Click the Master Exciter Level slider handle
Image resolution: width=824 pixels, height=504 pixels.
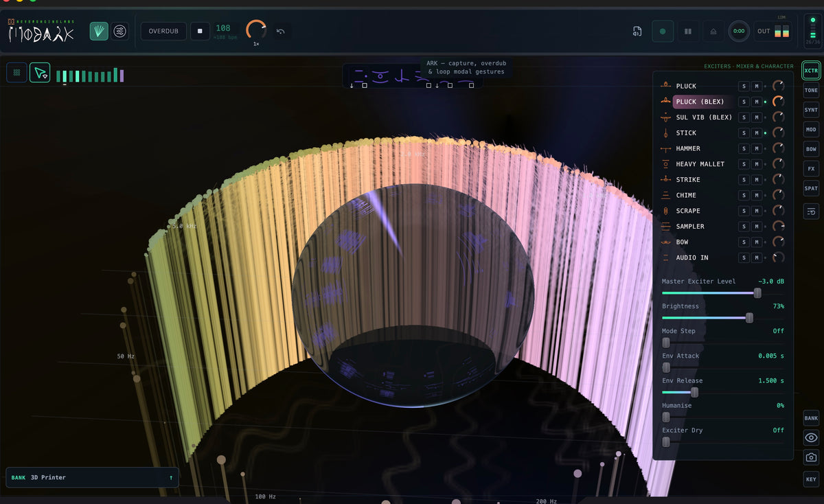[757, 293]
